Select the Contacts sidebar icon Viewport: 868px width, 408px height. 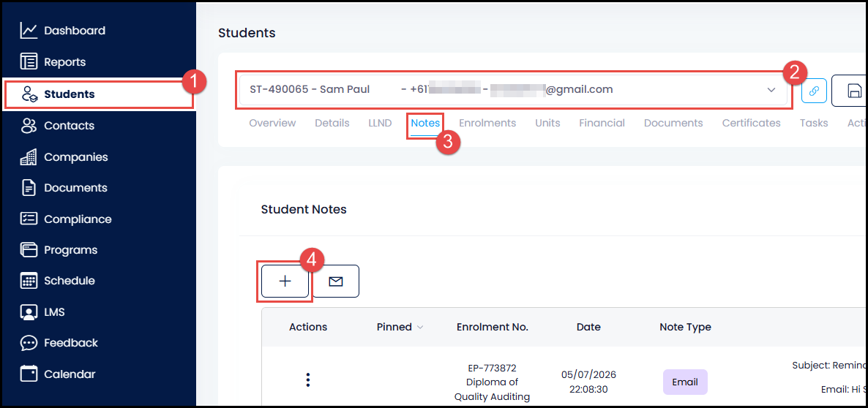(29, 126)
